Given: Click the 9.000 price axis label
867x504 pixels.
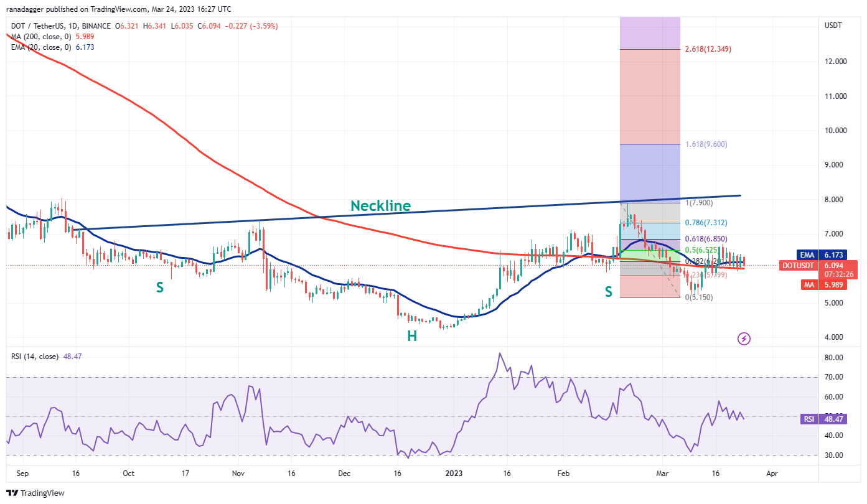Looking at the screenshot, I should (x=835, y=165).
